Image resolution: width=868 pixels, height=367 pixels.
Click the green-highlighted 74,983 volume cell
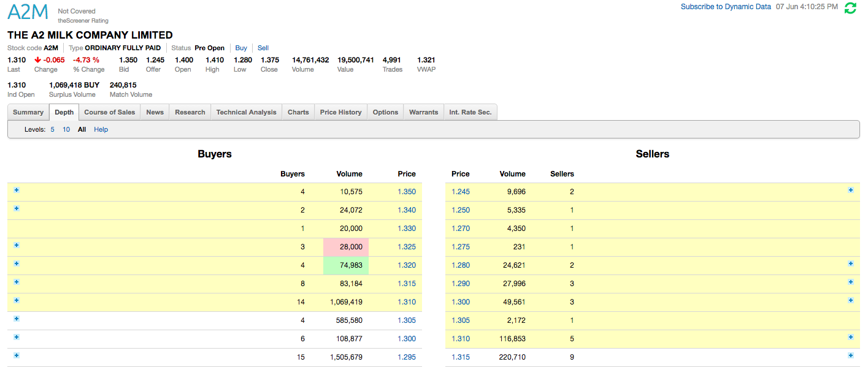point(346,265)
